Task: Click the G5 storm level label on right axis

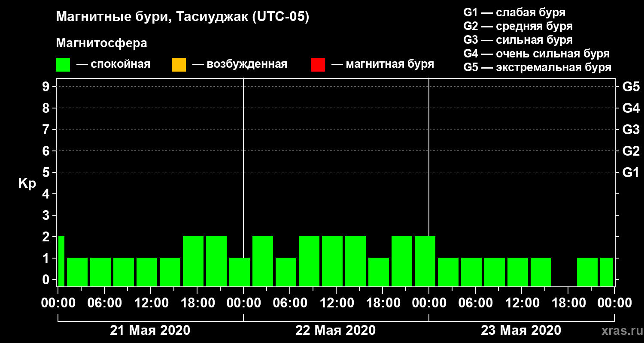Action: pos(631,87)
